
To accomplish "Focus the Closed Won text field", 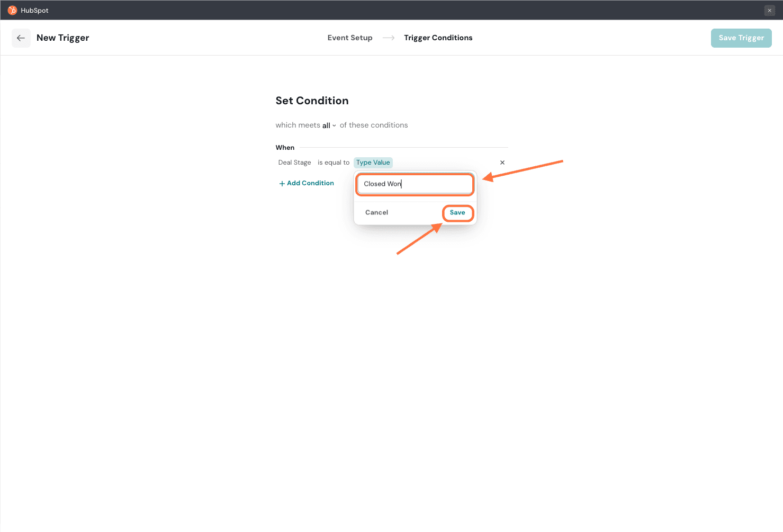I will (415, 184).
